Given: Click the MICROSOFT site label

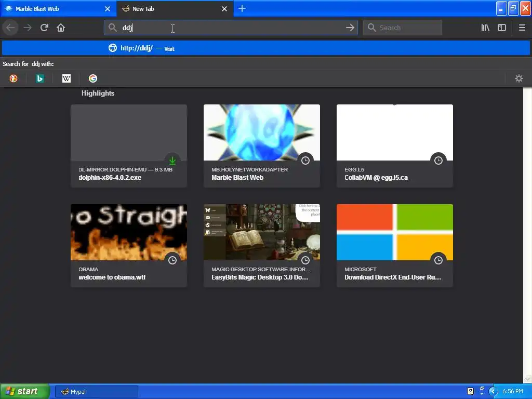Looking at the screenshot, I should point(361,269).
